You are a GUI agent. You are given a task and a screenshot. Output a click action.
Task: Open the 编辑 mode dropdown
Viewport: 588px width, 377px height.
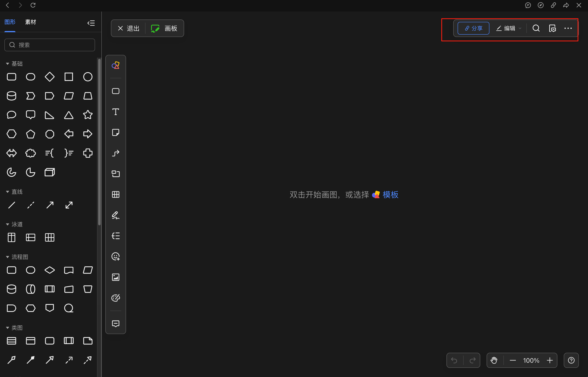click(x=509, y=28)
